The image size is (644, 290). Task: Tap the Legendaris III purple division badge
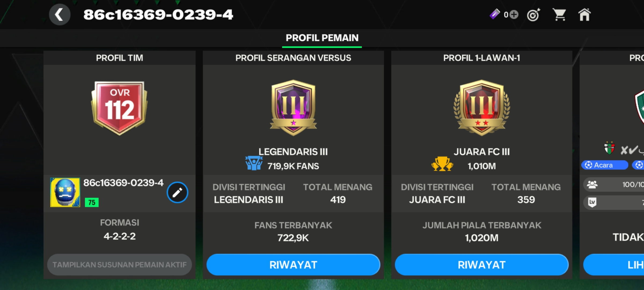(293, 108)
